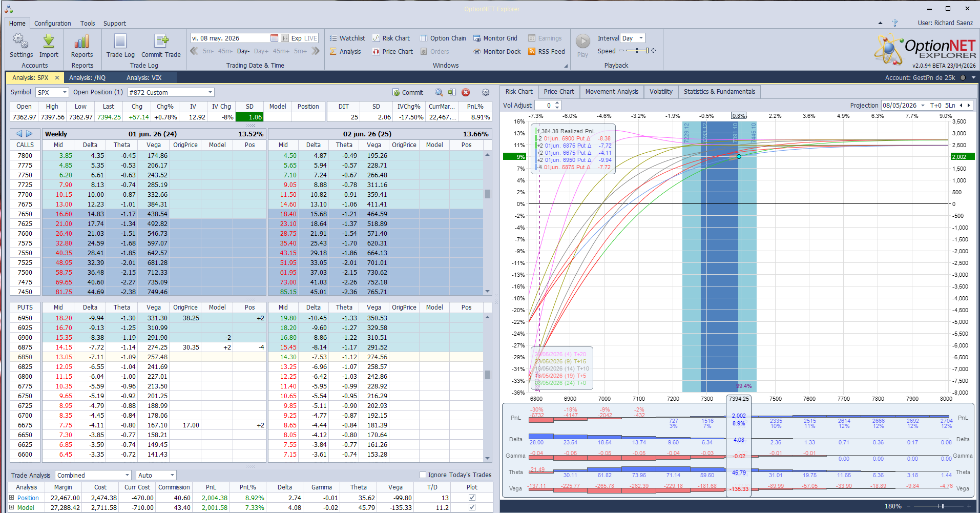
Task: Open the Watchlist window
Action: point(347,38)
